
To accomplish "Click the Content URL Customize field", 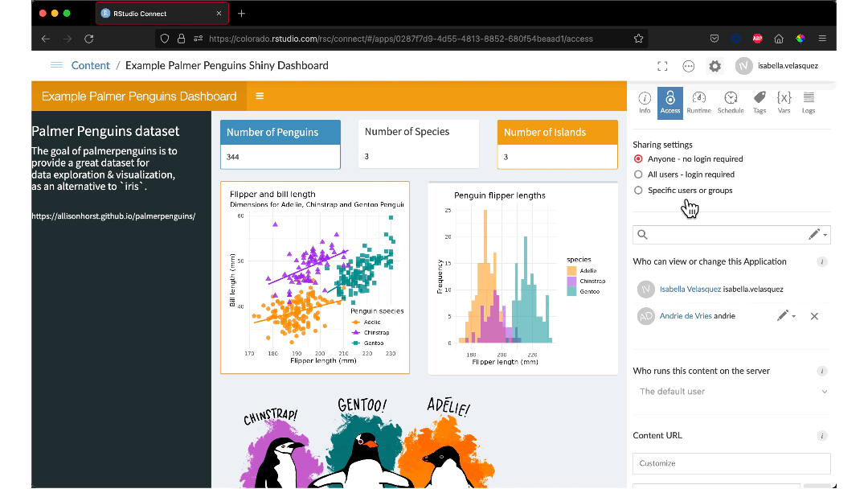I will coord(731,463).
